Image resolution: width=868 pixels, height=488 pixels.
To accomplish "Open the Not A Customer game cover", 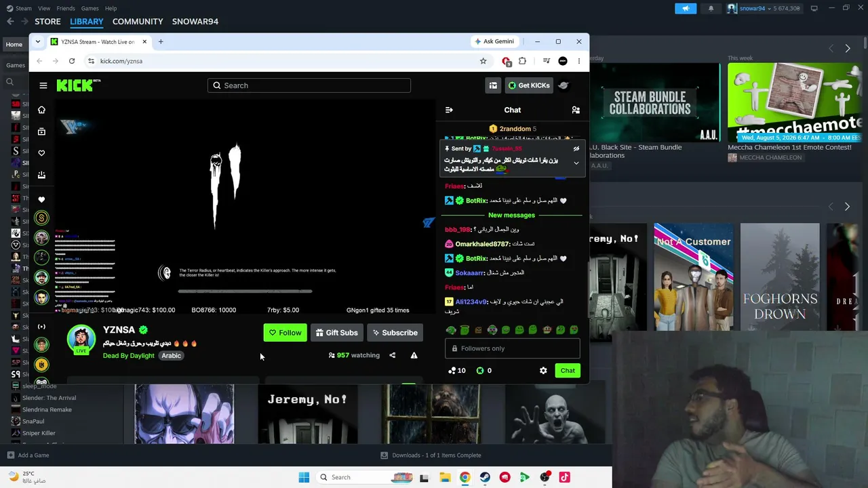I will click(x=693, y=281).
